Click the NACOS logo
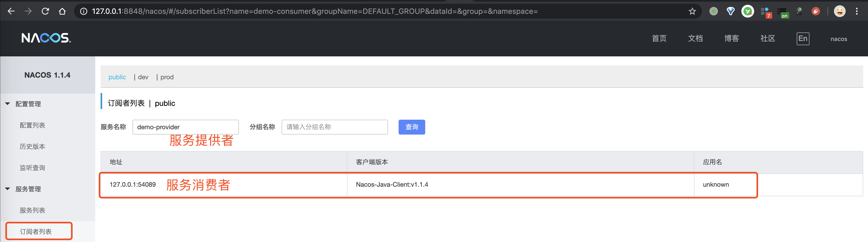Image resolution: width=868 pixels, height=242 pixels. click(46, 38)
